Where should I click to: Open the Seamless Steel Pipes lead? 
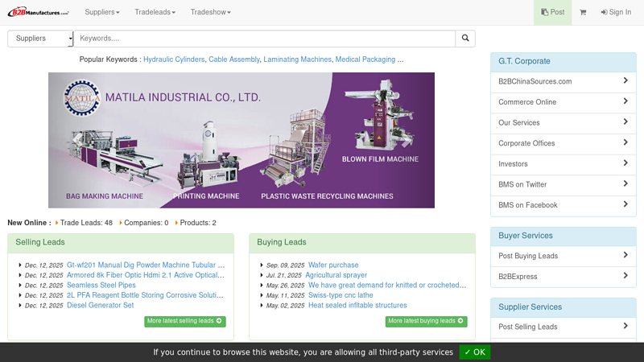click(101, 285)
